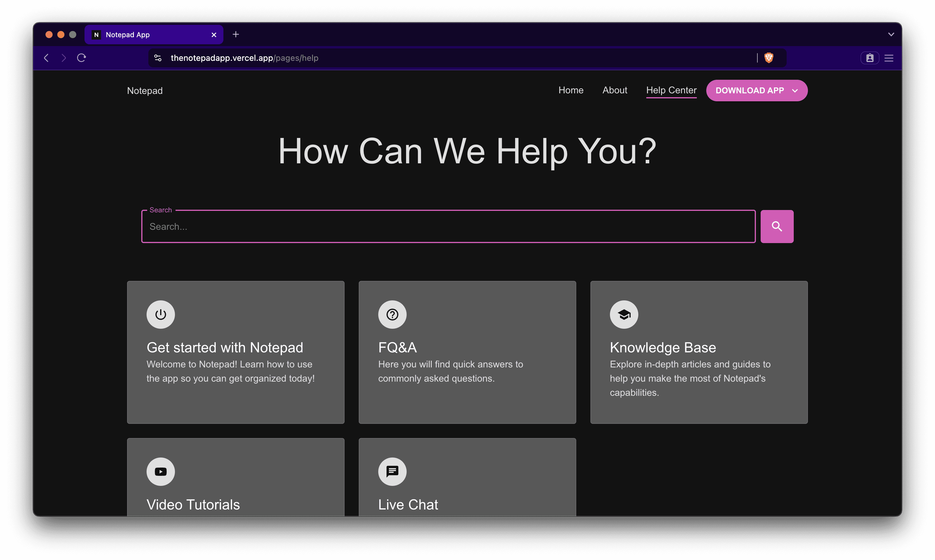Click the 'Welcome to Notepad!' description text
This screenshot has height=560, width=935.
click(x=230, y=371)
